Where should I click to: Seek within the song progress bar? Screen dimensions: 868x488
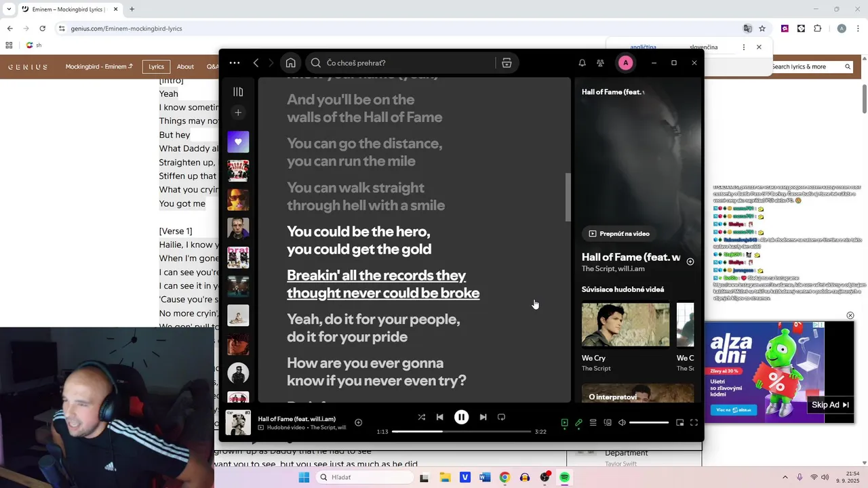coord(461,432)
